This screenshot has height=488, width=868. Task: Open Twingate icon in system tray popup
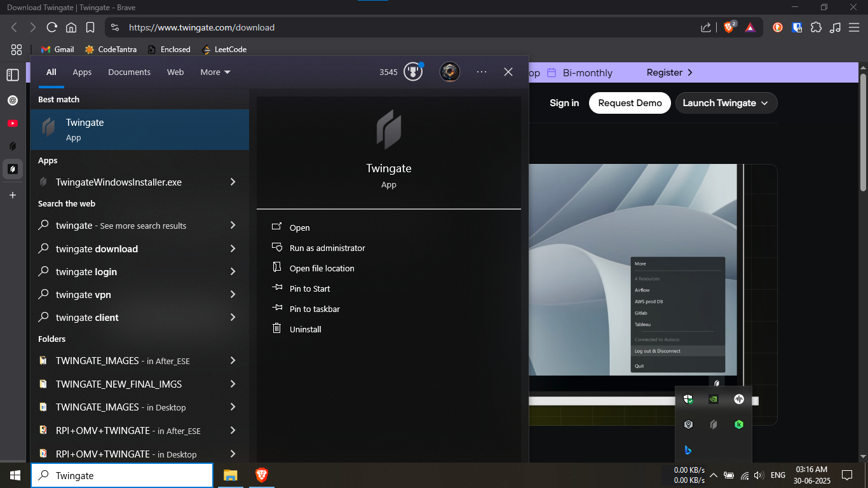pos(714,424)
